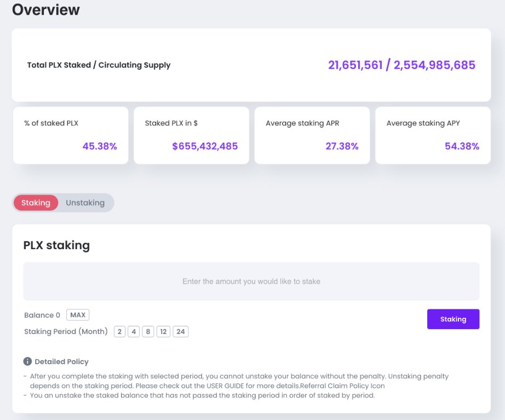Select the Staking tab

pyautogui.click(x=36, y=203)
